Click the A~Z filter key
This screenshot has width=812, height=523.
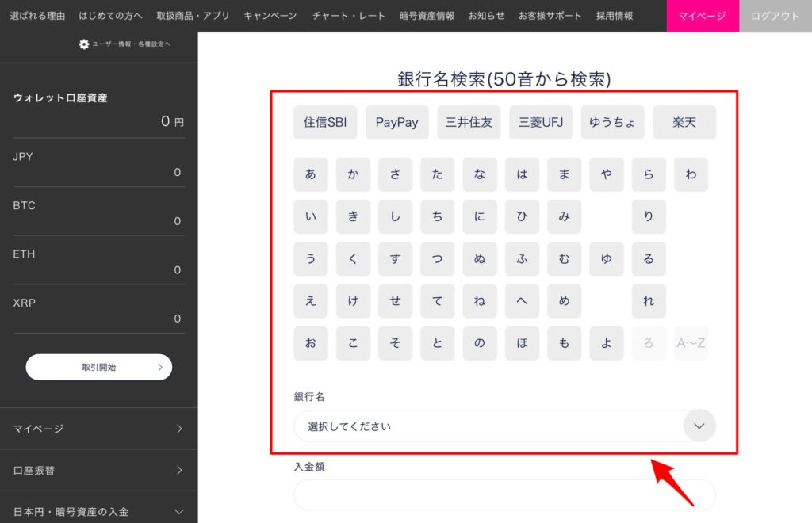pos(691,343)
